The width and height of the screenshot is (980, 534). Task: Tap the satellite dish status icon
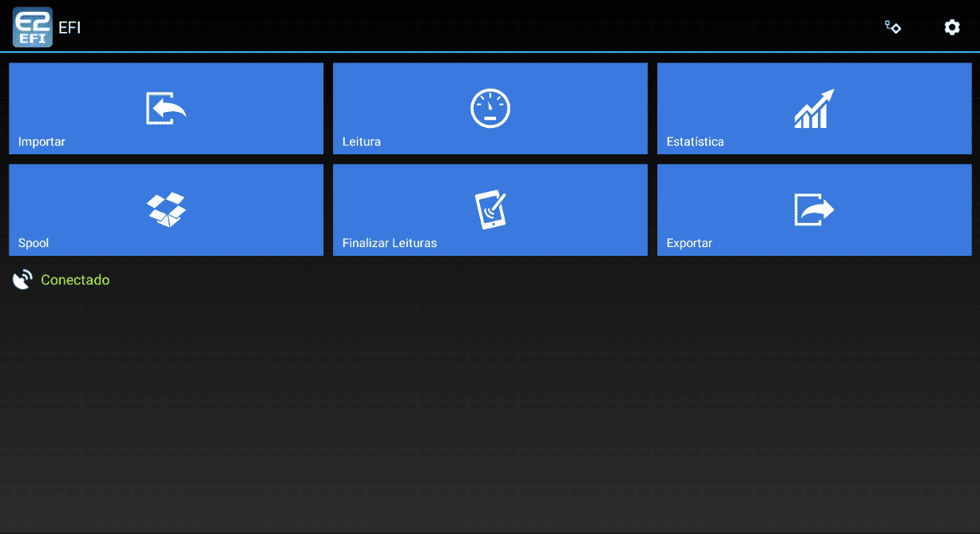(22, 280)
